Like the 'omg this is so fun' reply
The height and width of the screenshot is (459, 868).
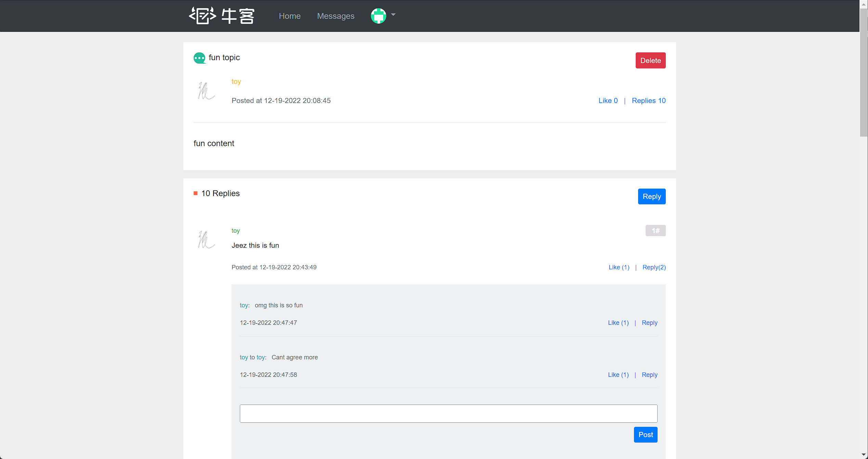click(618, 323)
